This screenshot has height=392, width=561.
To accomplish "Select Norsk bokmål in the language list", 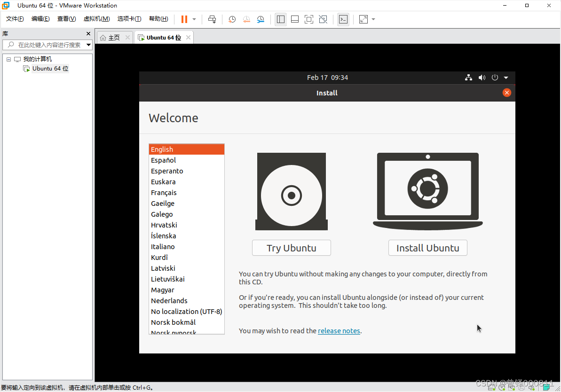I will pos(186,322).
